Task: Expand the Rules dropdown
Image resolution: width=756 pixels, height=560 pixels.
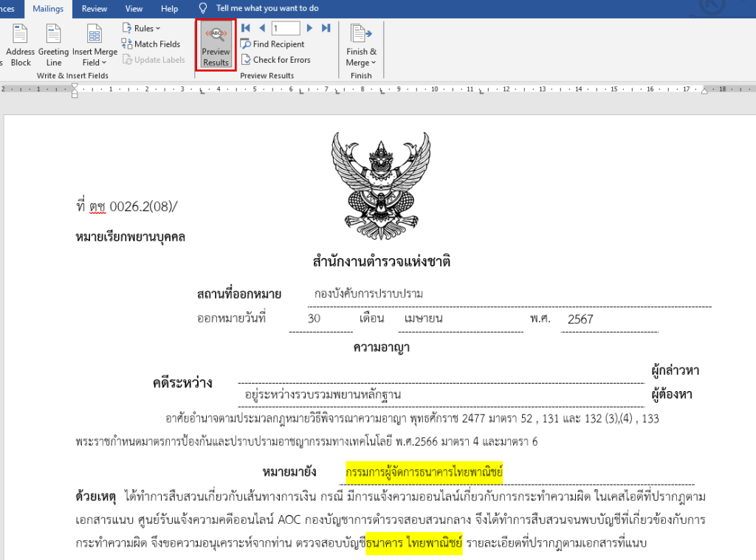Action: pyautogui.click(x=141, y=28)
